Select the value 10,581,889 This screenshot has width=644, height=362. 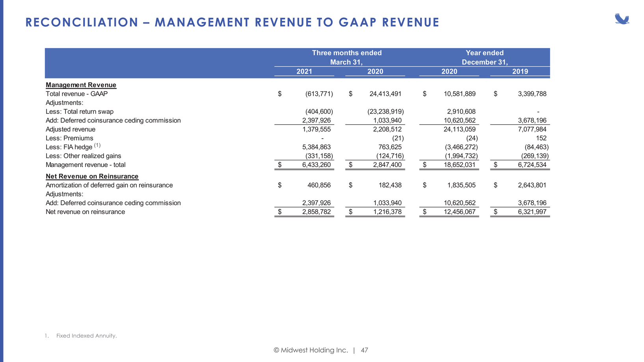tap(460, 94)
